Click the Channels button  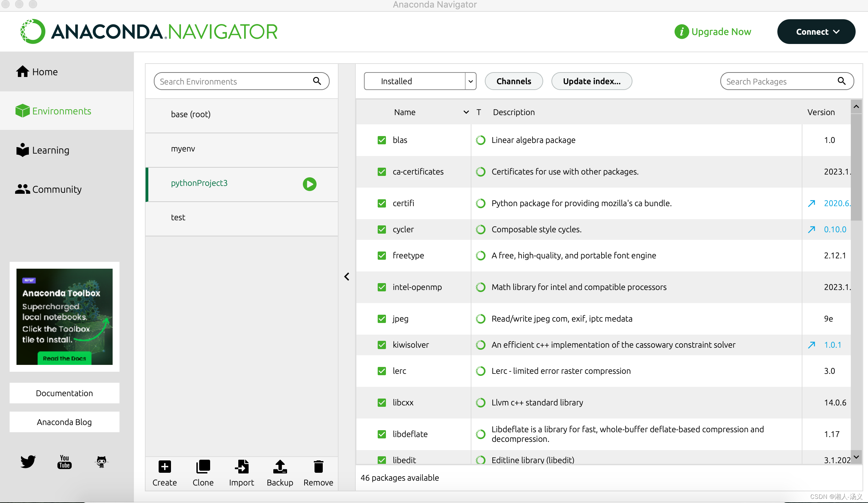coord(513,81)
